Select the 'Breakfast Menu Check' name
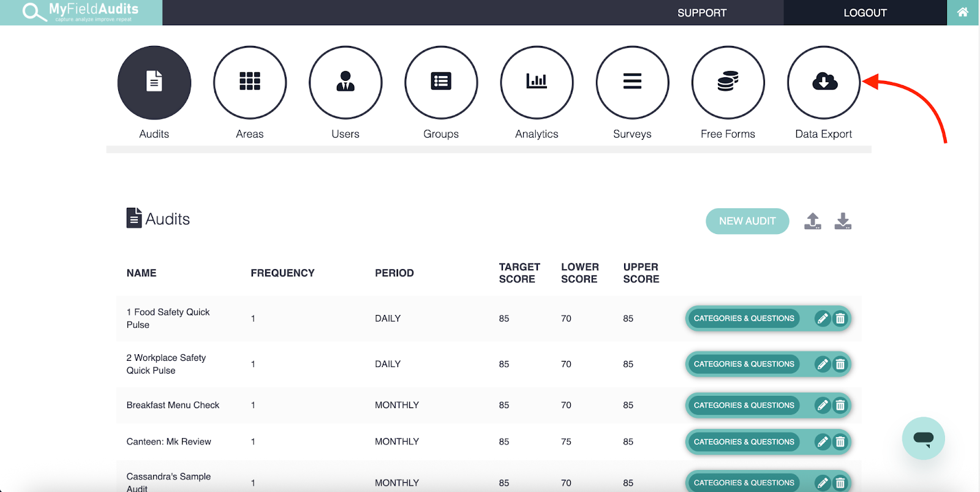 (x=173, y=405)
